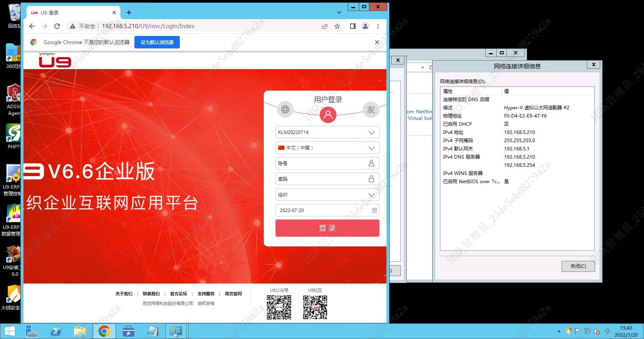Open Chrome's three-dot menu
This screenshot has width=644, height=339.
[378, 26]
